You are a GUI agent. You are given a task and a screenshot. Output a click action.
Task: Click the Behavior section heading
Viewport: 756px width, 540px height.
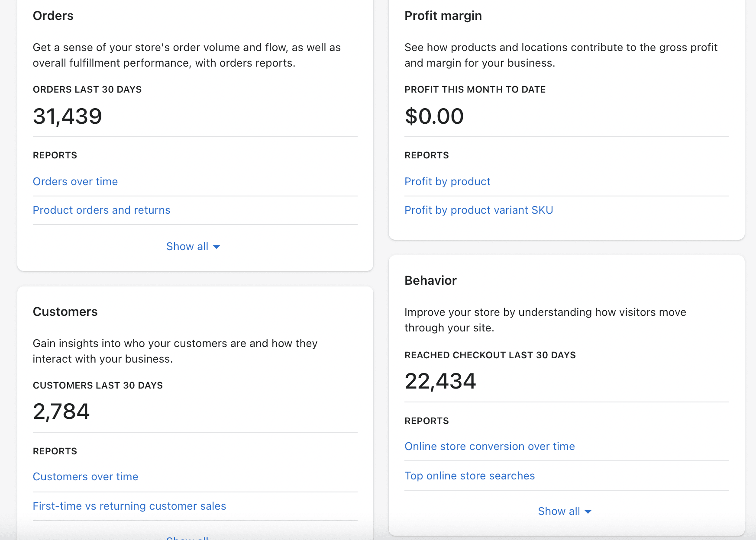(430, 280)
